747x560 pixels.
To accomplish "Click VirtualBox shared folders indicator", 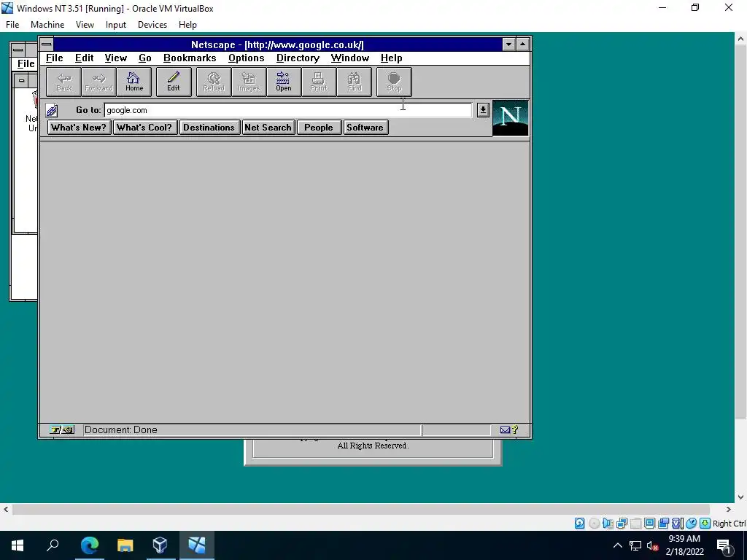I will (x=635, y=524).
